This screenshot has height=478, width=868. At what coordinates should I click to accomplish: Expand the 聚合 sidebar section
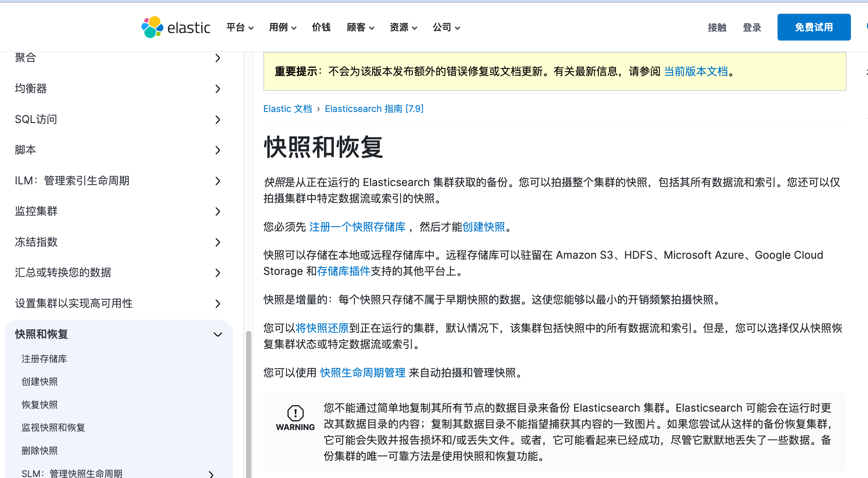(x=218, y=58)
